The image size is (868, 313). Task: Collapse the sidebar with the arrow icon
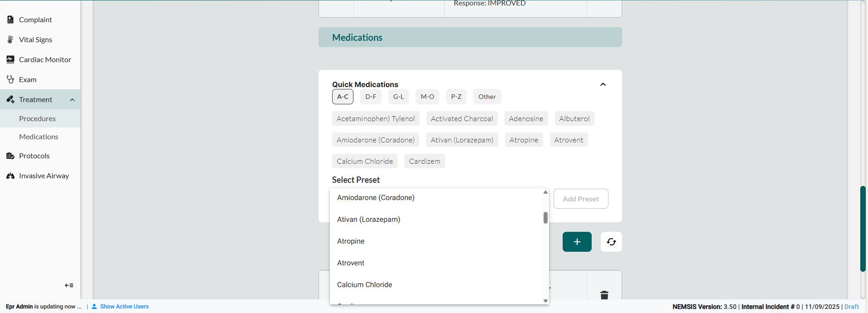pyautogui.click(x=69, y=285)
